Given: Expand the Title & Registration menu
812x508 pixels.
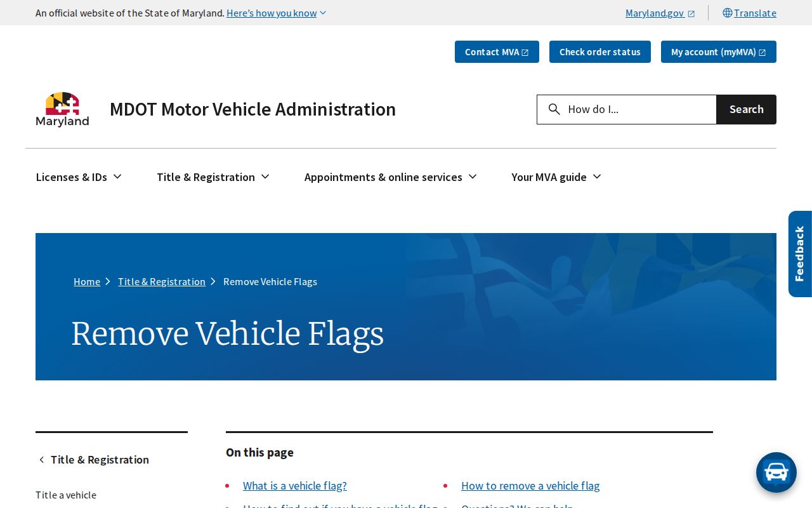Looking at the screenshot, I should tap(213, 177).
